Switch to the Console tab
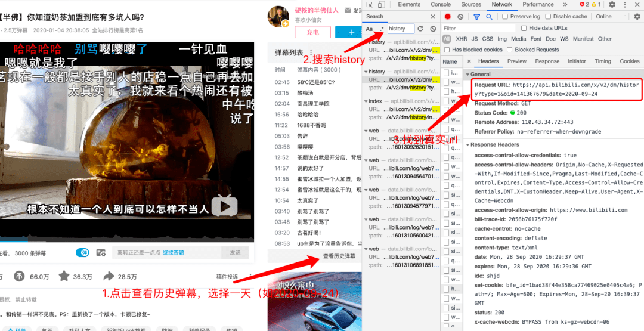644x331 pixels. point(441,5)
